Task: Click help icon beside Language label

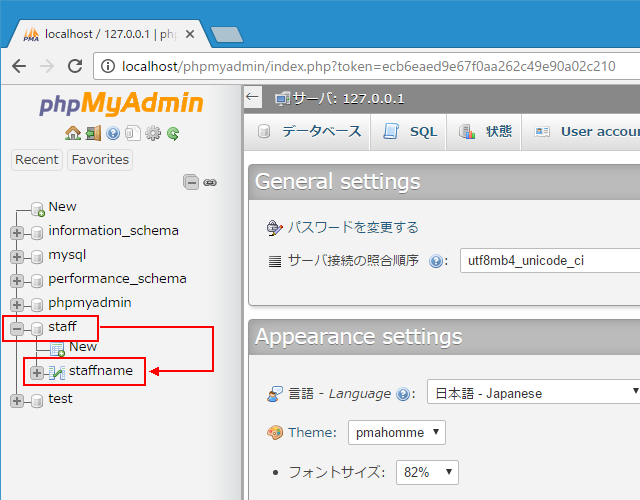Action: (x=403, y=394)
